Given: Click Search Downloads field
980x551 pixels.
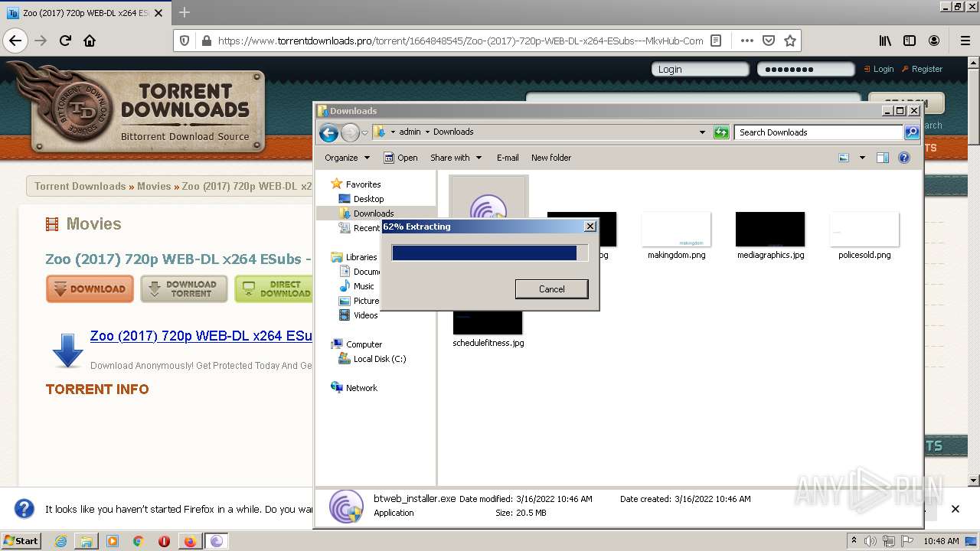Looking at the screenshot, I should [x=818, y=132].
